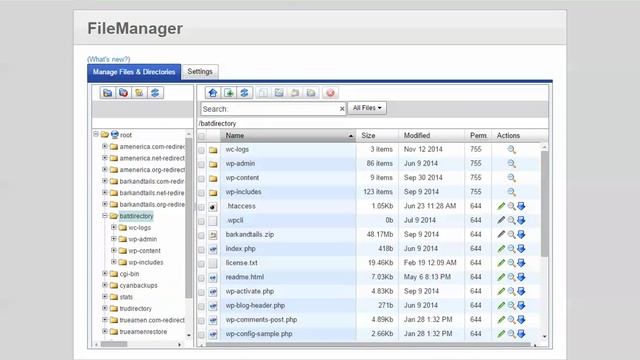Image resolution: width=640 pixels, height=360 pixels.
Task: Toggle the select-all checkbox in table header
Action: (202, 136)
